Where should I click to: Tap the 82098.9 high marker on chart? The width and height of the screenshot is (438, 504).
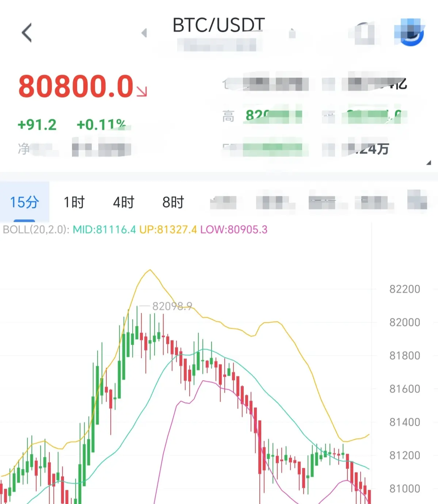(x=172, y=306)
